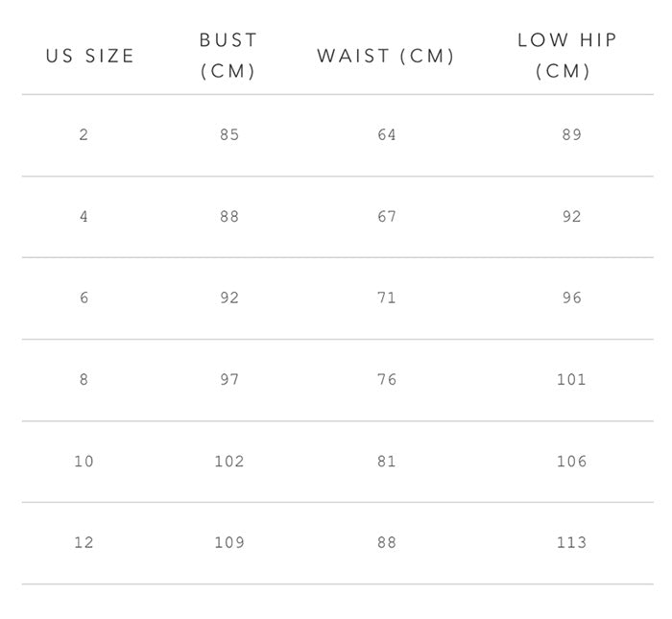Select US size 6 cell
This screenshot has height=619, width=672.
pos(84,298)
